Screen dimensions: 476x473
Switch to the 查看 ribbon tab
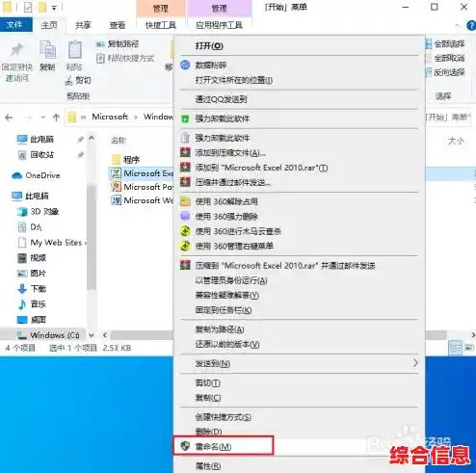[118, 25]
